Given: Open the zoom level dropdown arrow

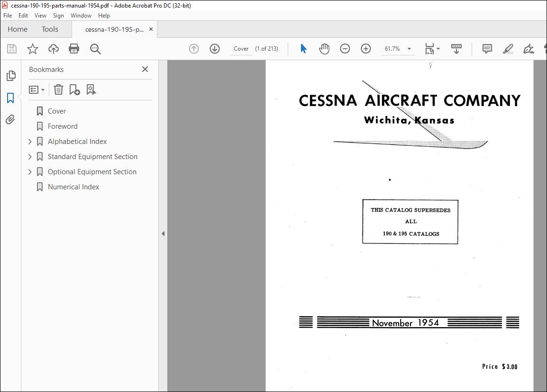Looking at the screenshot, I should tap(409, 49).
